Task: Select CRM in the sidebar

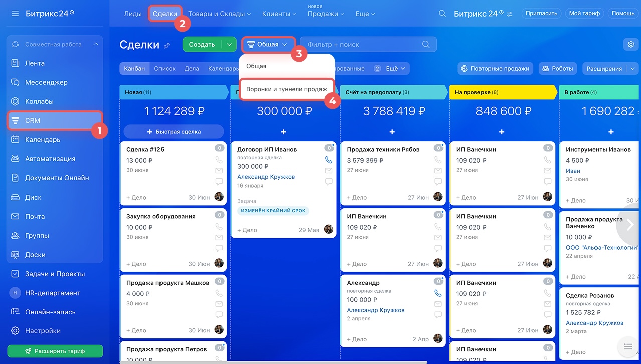Action: 55,120
